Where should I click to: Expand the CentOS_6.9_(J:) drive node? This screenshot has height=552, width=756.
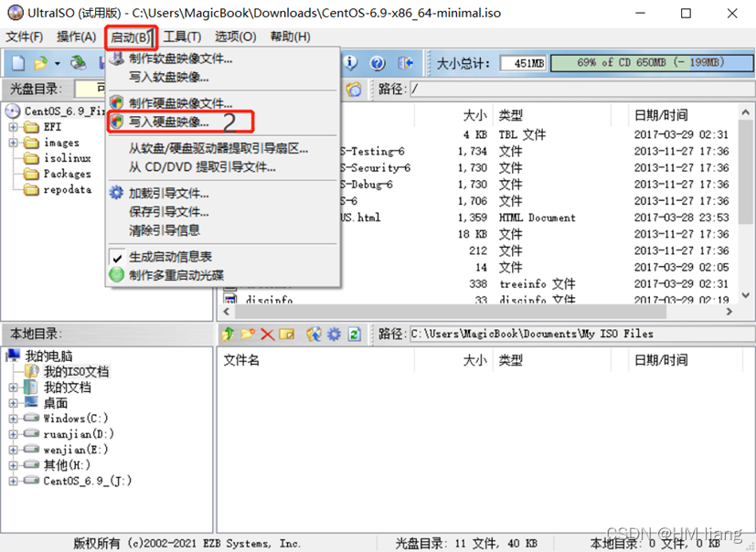point(13,481)
